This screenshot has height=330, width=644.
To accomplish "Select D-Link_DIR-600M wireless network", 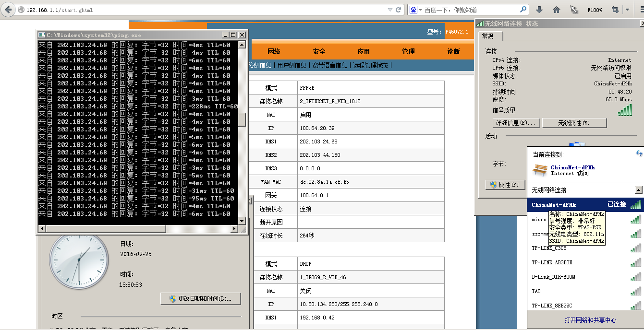I will [586, 277].
